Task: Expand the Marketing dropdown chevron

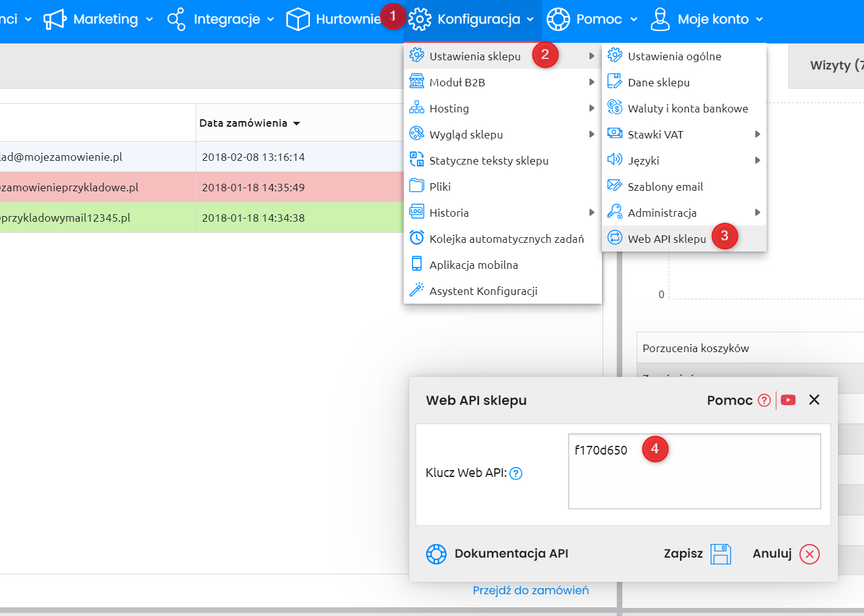Action: [x=150, y=20]
